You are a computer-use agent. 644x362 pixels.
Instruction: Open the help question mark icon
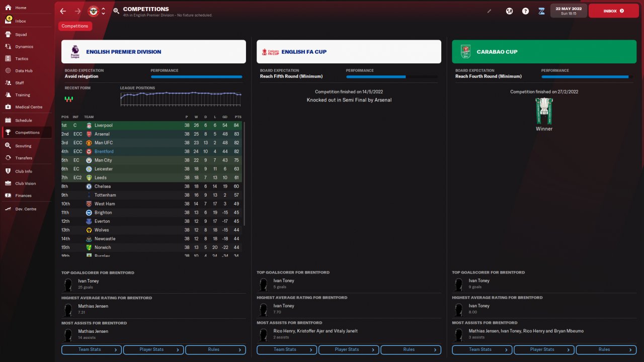[525, 11]
